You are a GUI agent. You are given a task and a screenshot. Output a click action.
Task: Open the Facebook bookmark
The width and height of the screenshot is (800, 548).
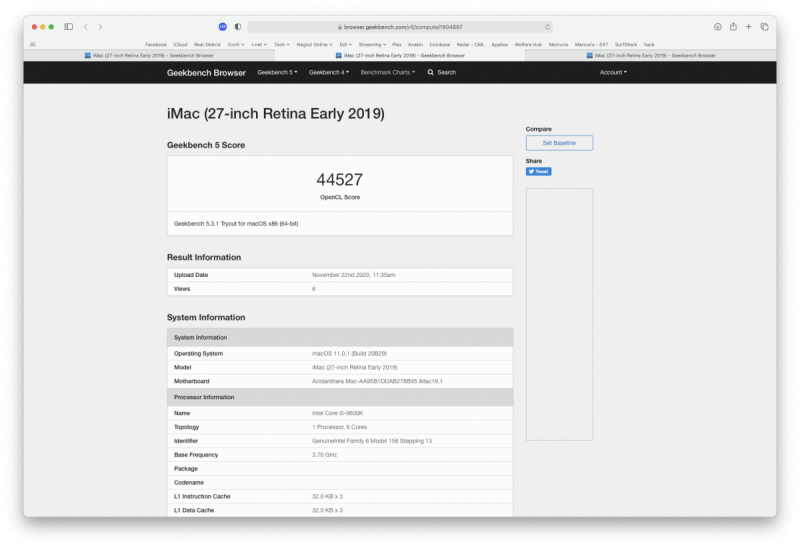156,44
